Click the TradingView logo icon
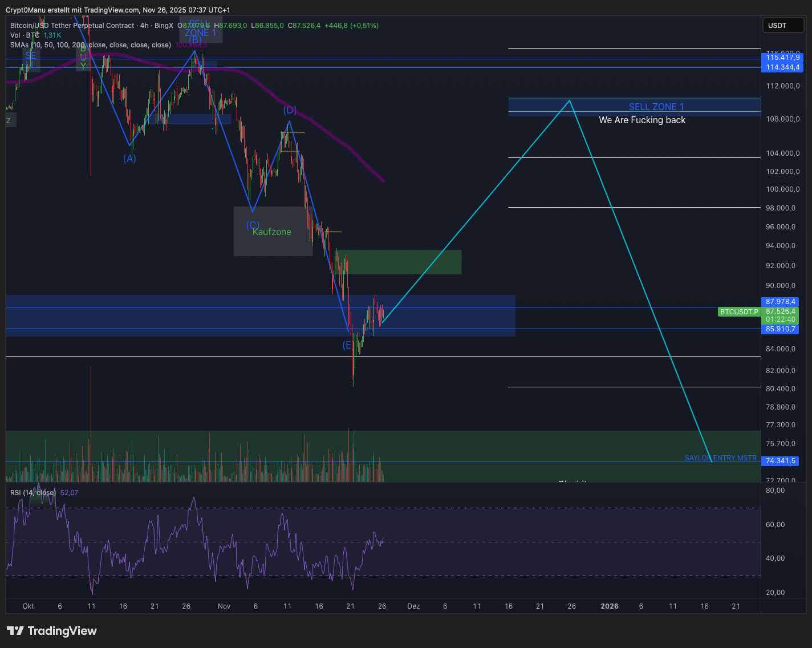Image resolution: width=812 pixels, height=648 pixels. [15, 630]
